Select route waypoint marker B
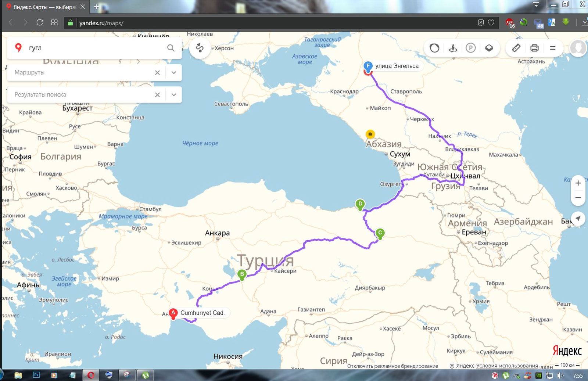Viewport: 588px width, 381px height. (242, 274)
